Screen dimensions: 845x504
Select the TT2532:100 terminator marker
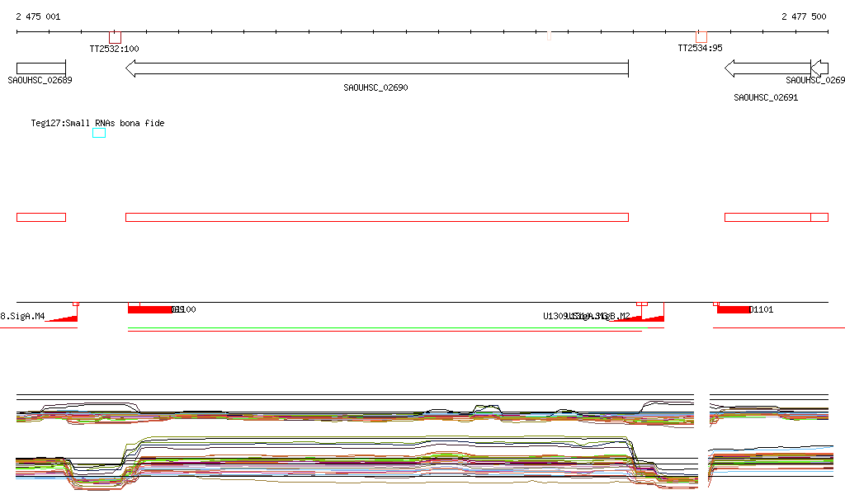pyautogui.click(x=115, y=37)
